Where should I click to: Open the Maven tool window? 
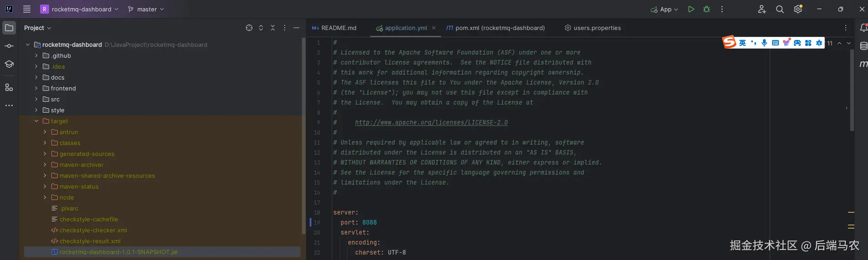(x=863, y=64)
